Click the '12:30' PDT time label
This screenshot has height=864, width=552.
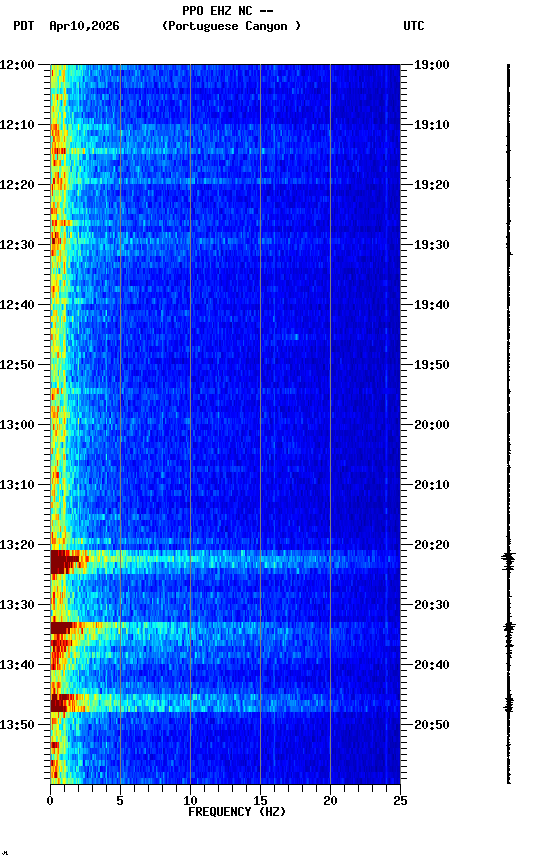17,245
